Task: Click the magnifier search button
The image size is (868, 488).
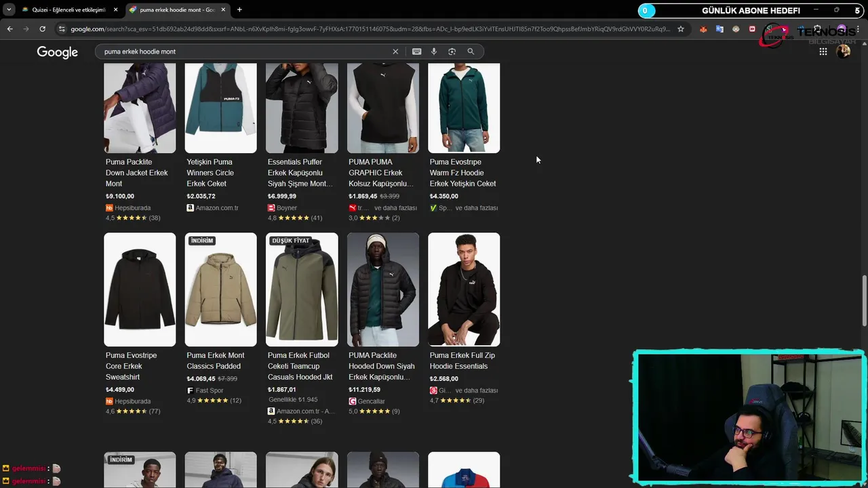Action: [x=471, y=52]
